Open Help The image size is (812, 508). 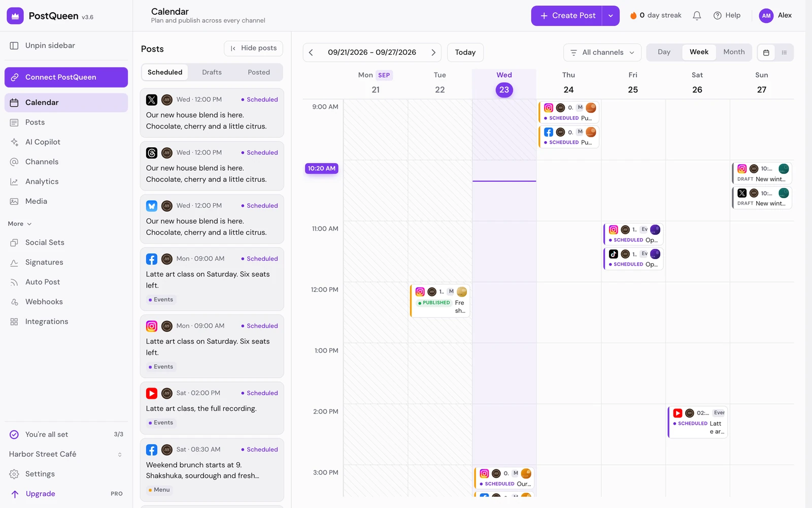click(x=727, y=16)
